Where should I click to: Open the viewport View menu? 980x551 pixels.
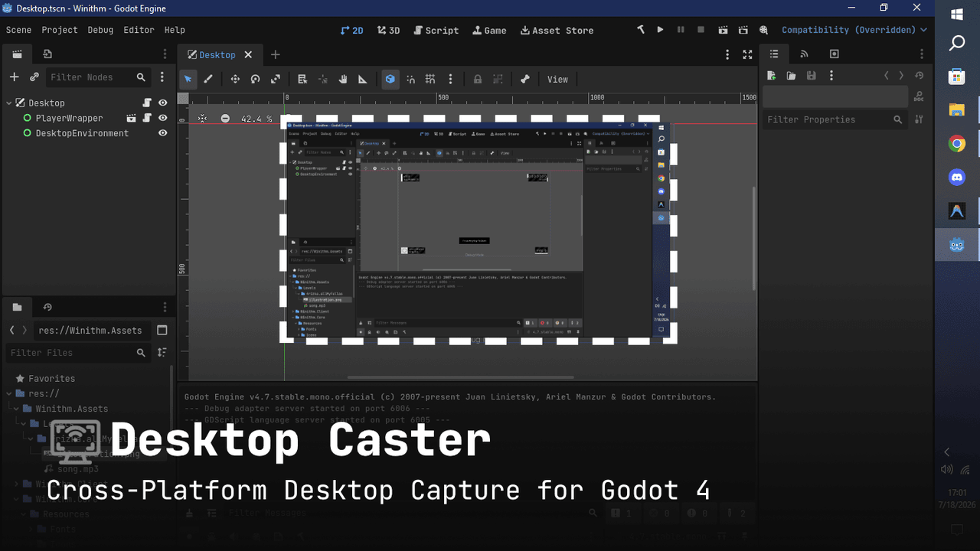(x=557, y=79)
